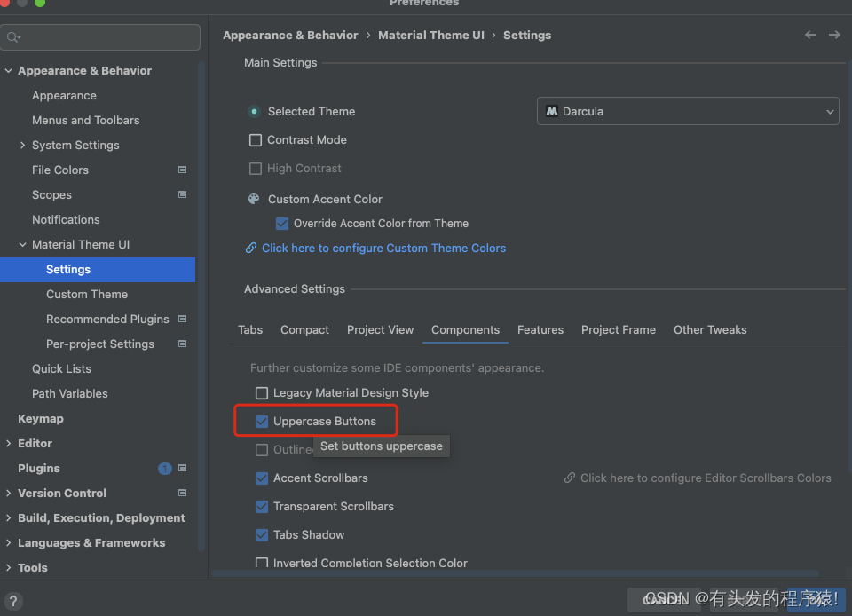This screenshot has height=616, width=852.
Task: Switch to the Compact tab
Action: (304, 329)
